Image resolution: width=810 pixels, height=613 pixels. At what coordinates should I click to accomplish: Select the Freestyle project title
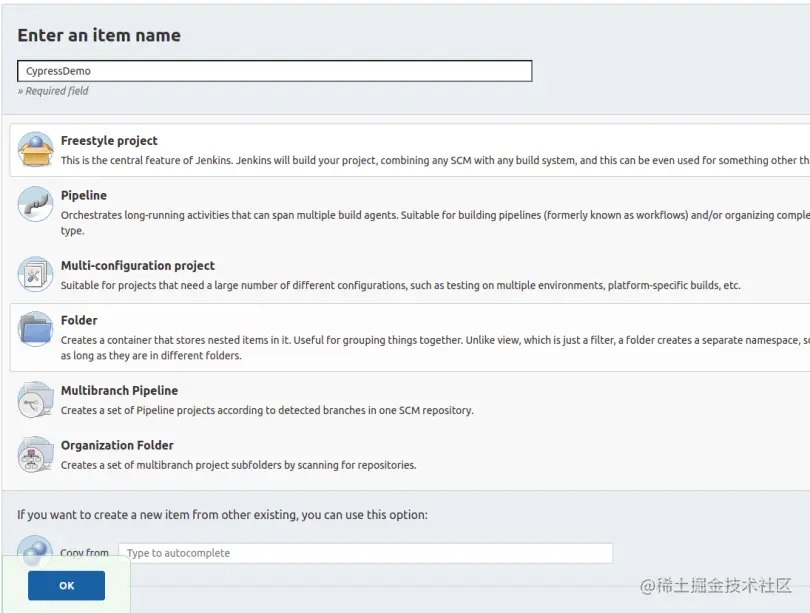pos(109,140)
